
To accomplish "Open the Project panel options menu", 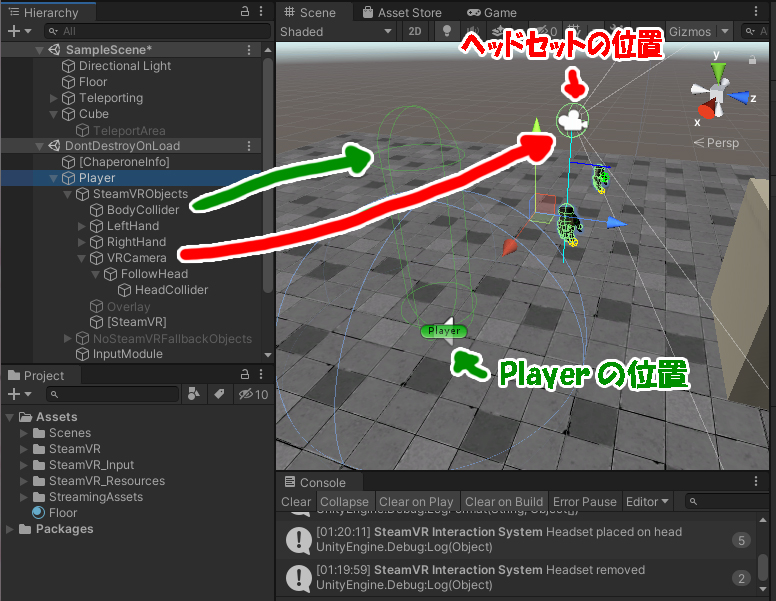I will tap(261, 374).
